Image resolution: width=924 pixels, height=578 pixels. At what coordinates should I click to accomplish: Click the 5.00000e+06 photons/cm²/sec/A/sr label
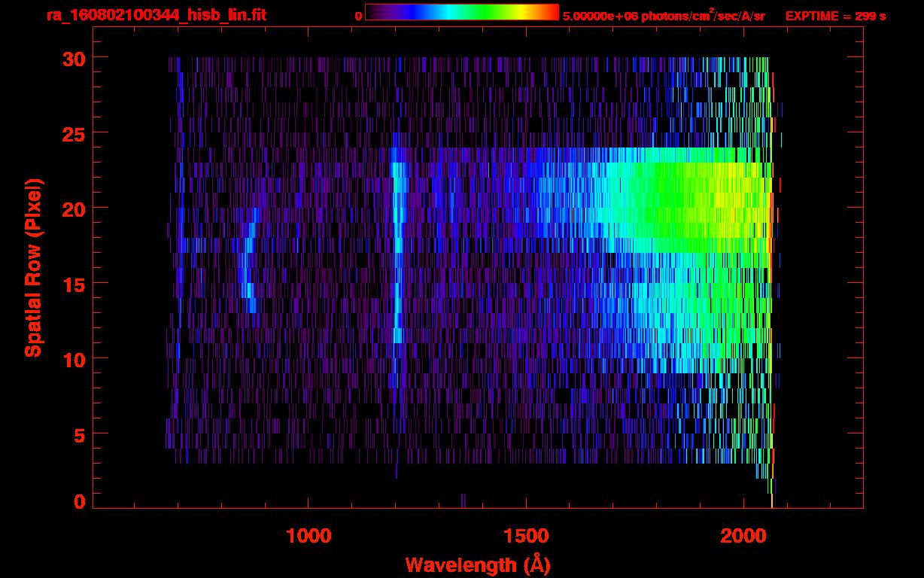click(x=664, y=15)
